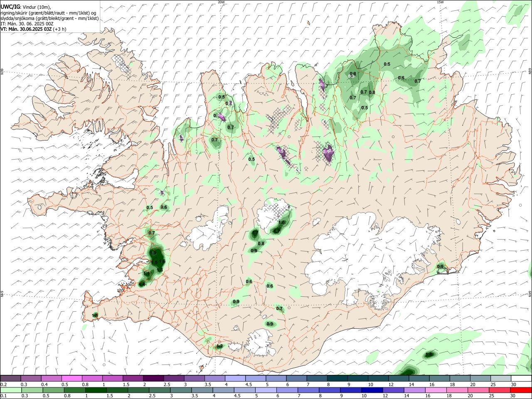Viewport: 532px width, 399px height.
Task: Click the 'slydda/snjókoma' legend description line
Action: (49, 18)
